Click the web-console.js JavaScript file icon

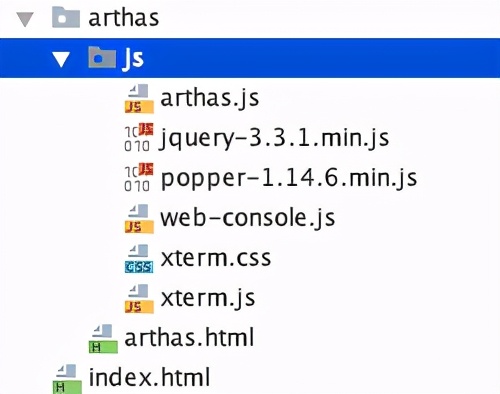click(139, 218)
